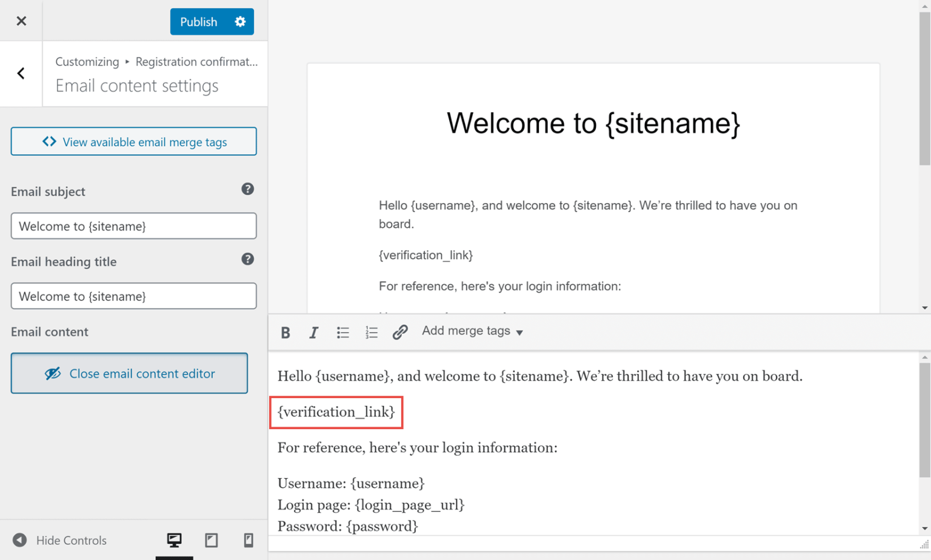Toggle italic formatting in editor toolbar
The width and height of the screenshot is (931, 560).
click(x=313, y=332)
